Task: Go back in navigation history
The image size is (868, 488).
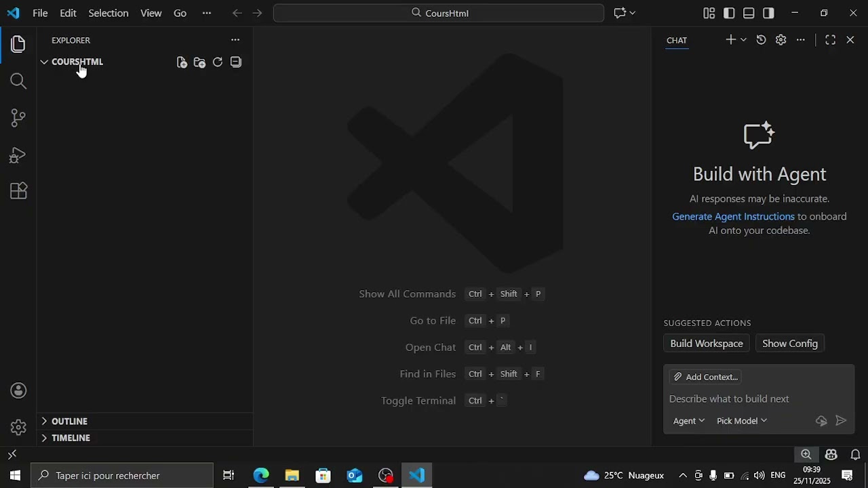Action: pyautogui.click(x=237, y=13)
